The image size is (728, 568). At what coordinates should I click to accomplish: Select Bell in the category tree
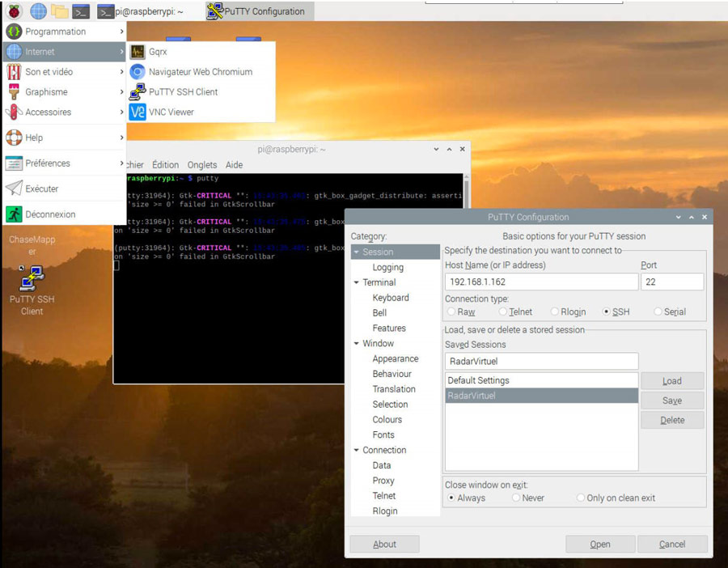(x=379, y=312)
